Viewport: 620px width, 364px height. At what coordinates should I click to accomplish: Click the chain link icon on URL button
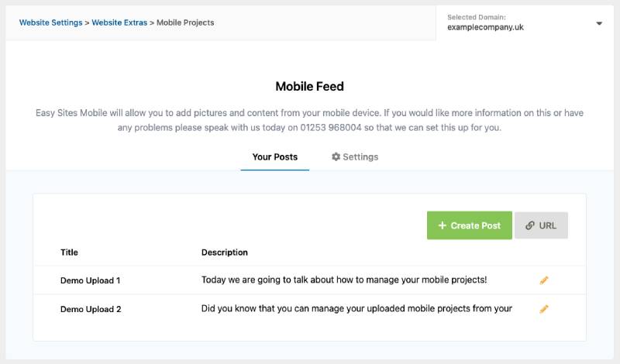pyautogui.click(x=530, y=225)
